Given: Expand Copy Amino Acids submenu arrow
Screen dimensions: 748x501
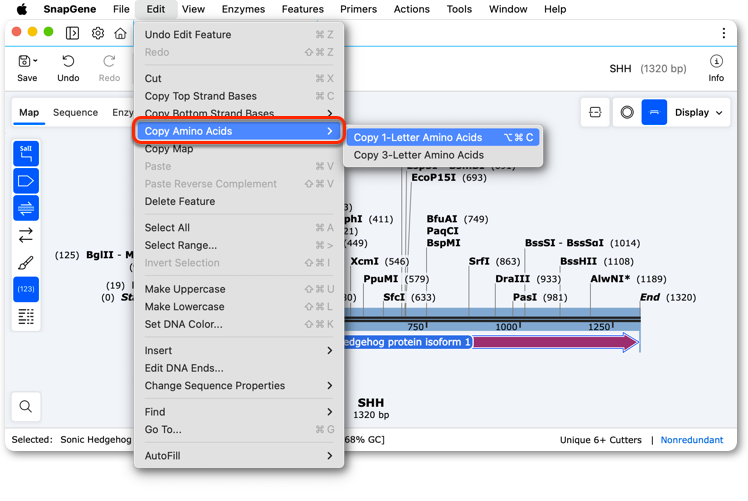Looking at the screenshot, I should pyautogui.click(x=330, y=131).
